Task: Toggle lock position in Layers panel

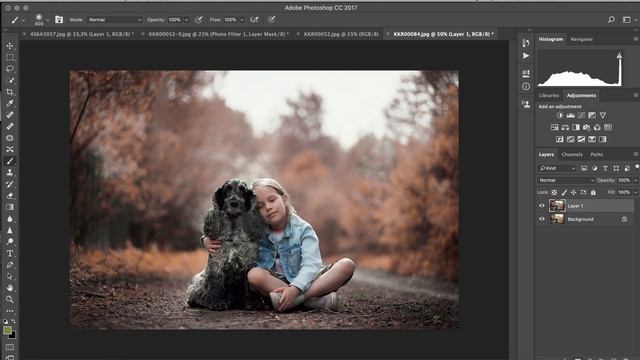Action: coord(573,192)
